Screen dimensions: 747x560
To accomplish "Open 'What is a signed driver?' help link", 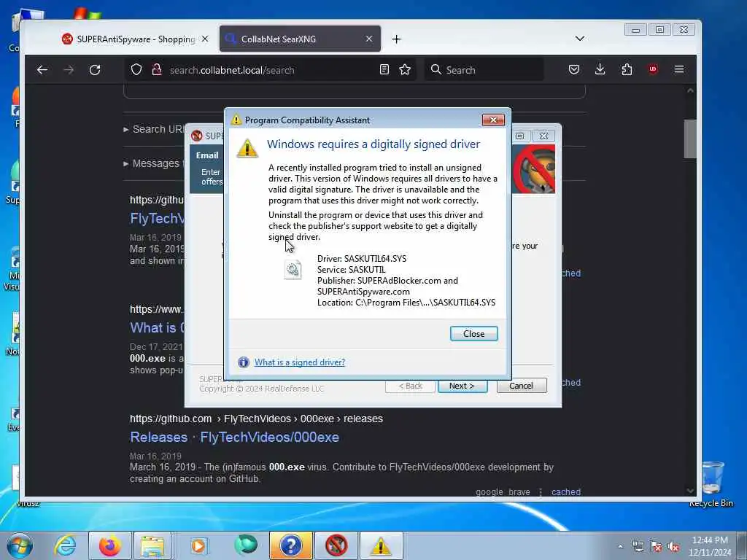I will coord(299,362).
